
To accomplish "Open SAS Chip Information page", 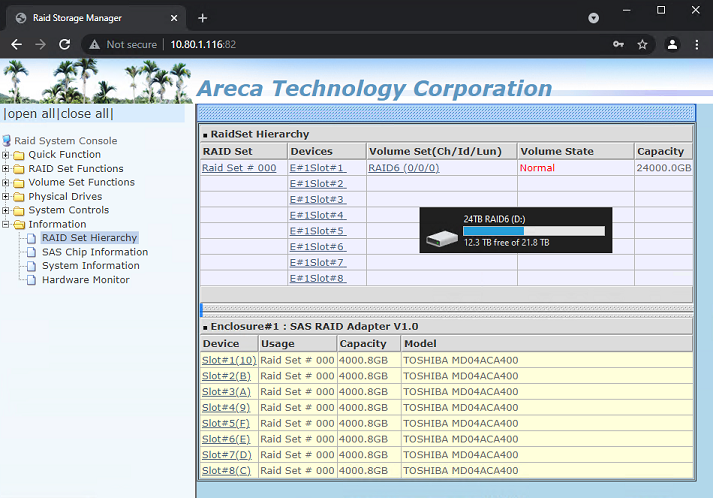I will pos(95,252).
